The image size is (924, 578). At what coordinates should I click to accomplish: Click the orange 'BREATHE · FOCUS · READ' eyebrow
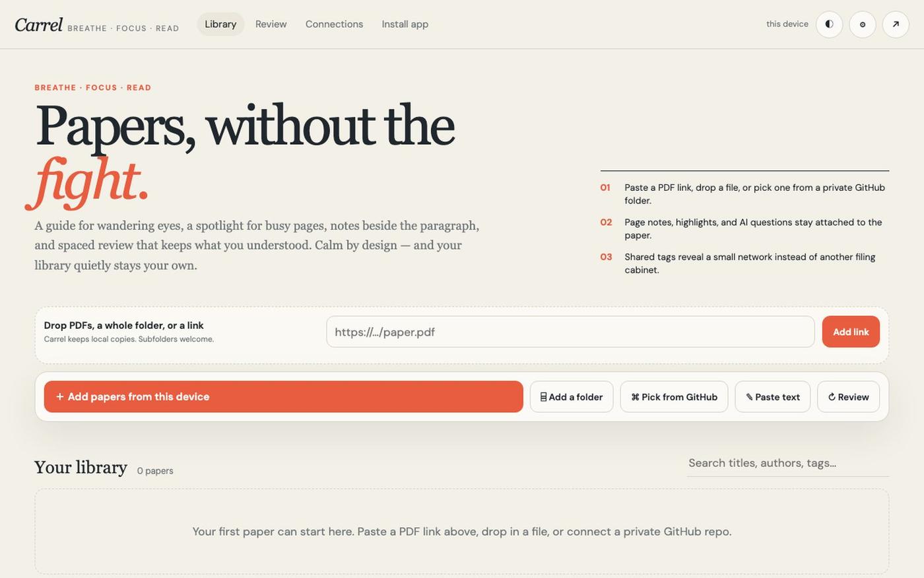point(93,88)
